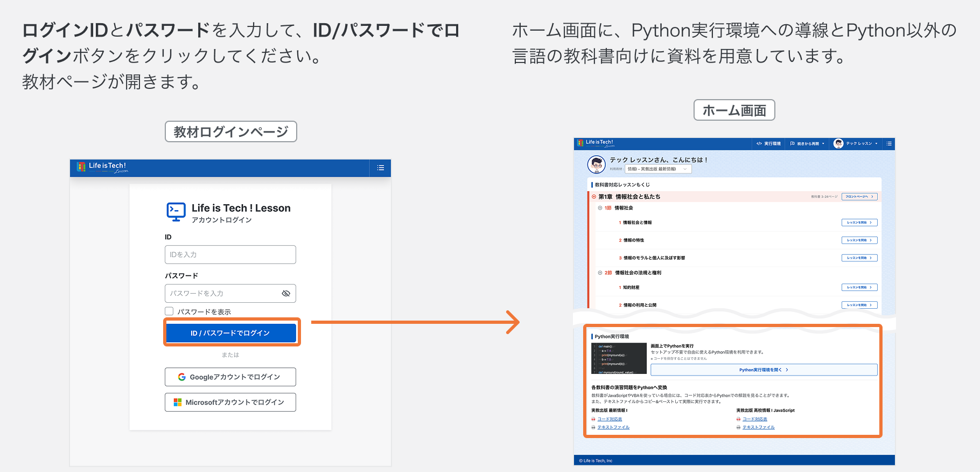Toggle the eye icon in password field

click(286, 293)
